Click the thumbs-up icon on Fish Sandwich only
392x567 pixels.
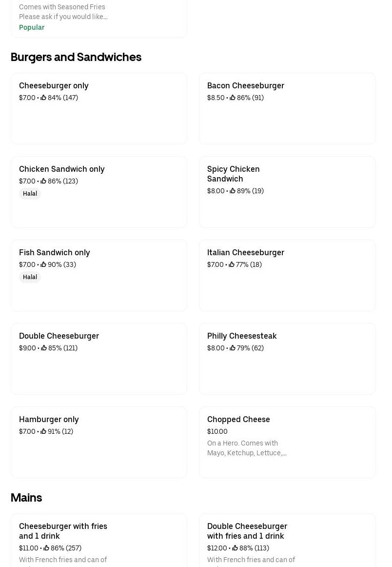click(x=43, y=264)
